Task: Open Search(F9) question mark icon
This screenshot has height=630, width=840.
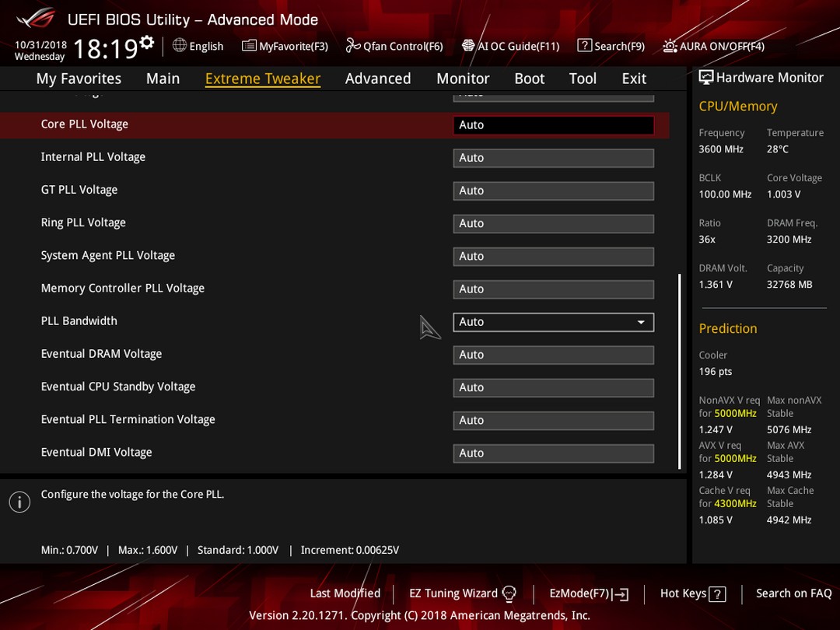Action: [x=584, y=46]
